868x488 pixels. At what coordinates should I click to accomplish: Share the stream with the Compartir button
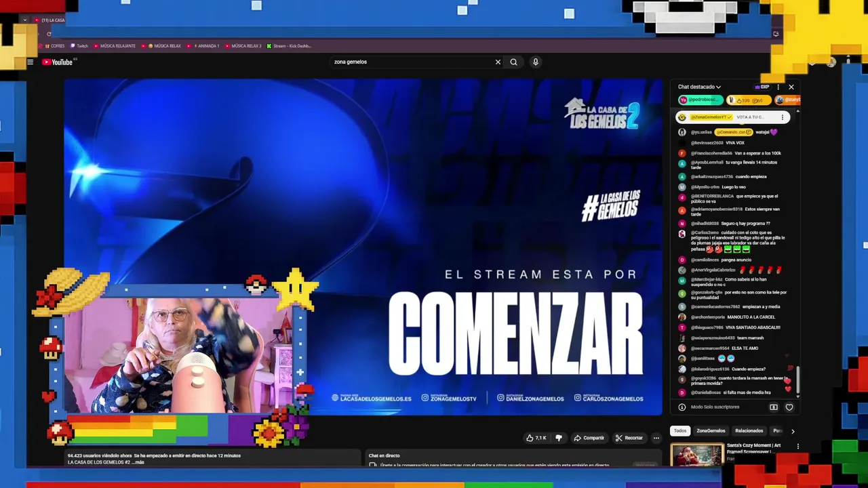(589, 438)
